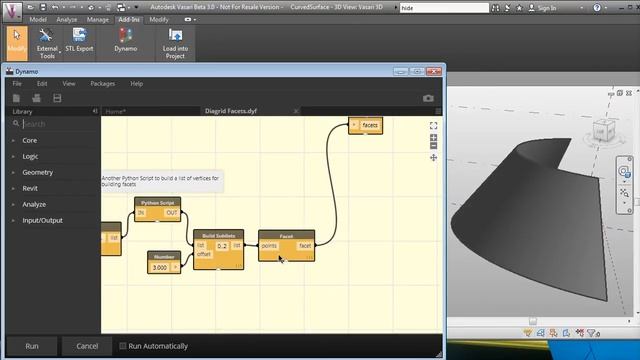Open the Help question mark icon
The width and height of the screenshot is (640, 360).
(x=597, y=8)
